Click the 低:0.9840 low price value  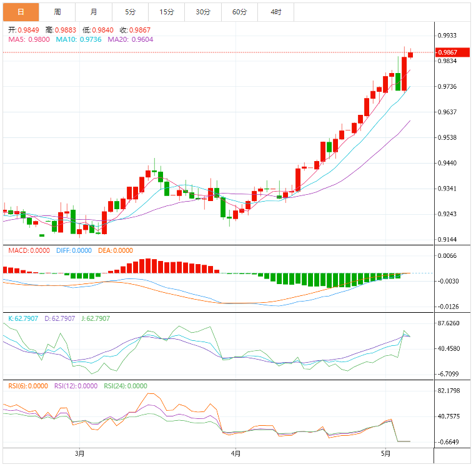(98, 30)
